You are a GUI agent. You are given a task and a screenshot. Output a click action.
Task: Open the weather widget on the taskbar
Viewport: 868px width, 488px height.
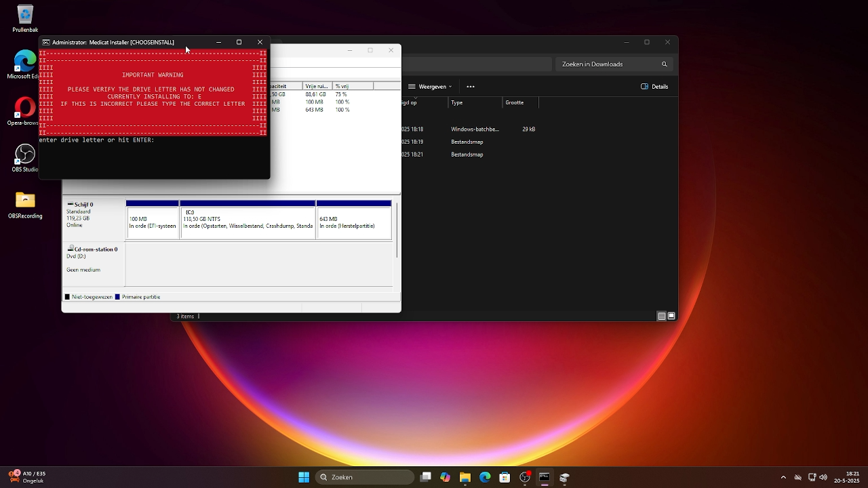27,477
